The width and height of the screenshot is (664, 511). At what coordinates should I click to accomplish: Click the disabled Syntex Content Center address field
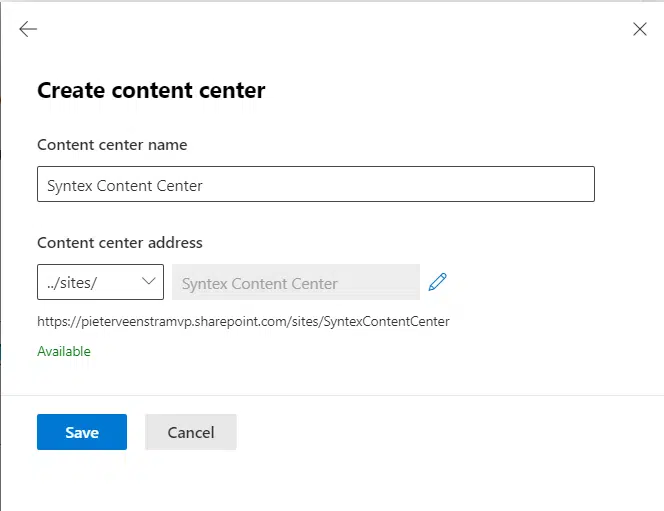(296, 282)
